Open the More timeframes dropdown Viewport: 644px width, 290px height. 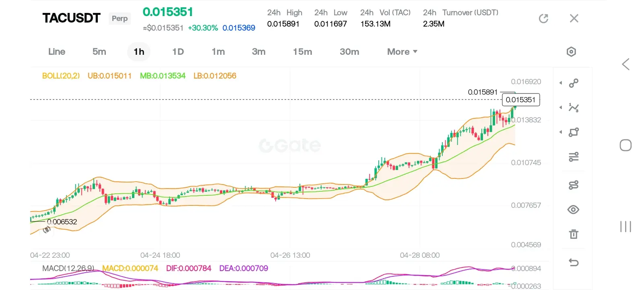point(402,52)
